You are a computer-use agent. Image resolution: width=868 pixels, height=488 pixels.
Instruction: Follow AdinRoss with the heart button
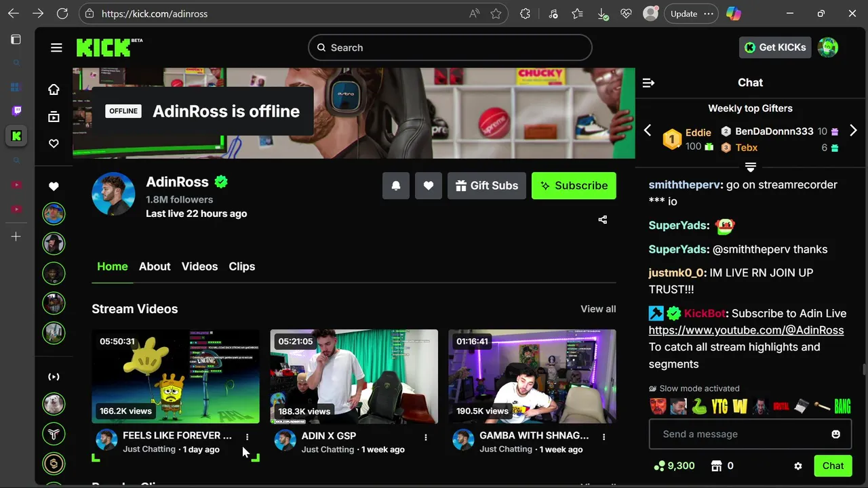coord(429,186)
